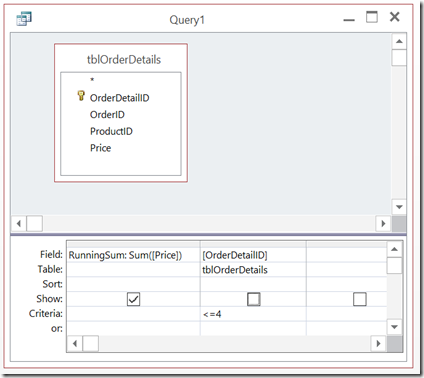Image resolution: width=424 pixels, height=378 pixels.
Task: Click the Sort cell under OrderDetailID column
Action: [253, 284]
